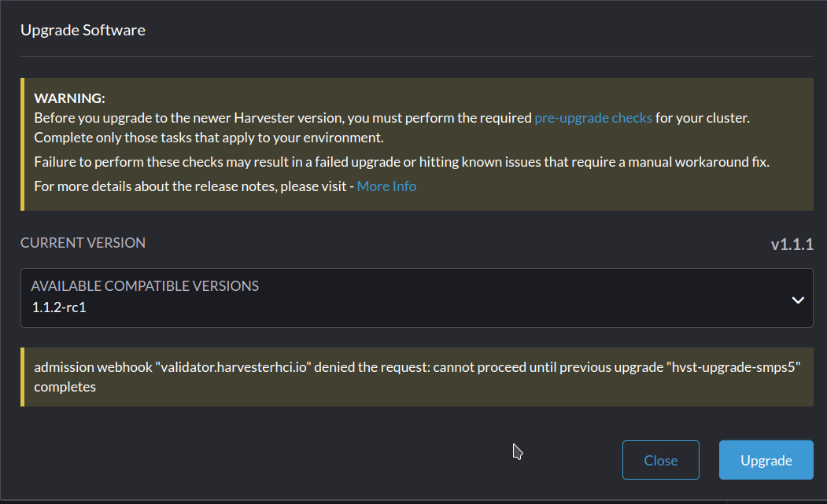Screen dimensions: 827x504
Task: Click the hvst-upgrade-smps5 error banner stripe
Action: [24, 375]
